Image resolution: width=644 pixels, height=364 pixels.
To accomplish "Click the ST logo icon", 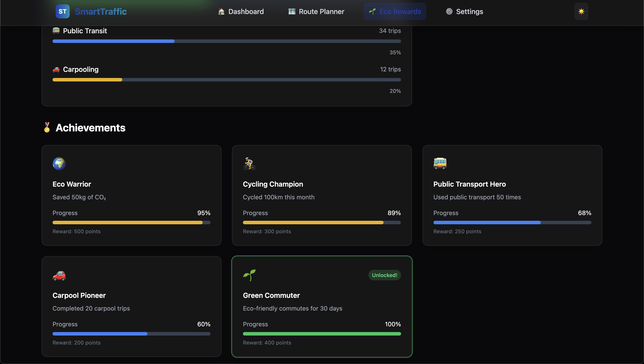I will click(62, 12).
